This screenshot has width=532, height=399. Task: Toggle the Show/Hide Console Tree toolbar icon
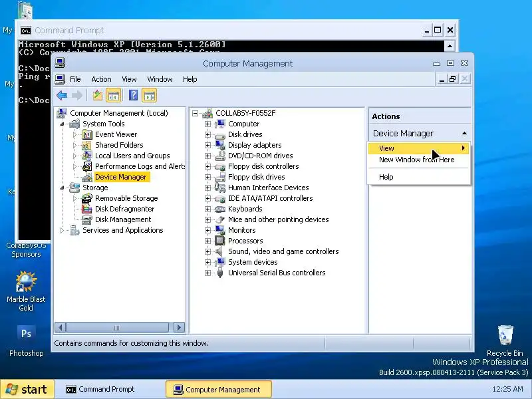point(114,96)
